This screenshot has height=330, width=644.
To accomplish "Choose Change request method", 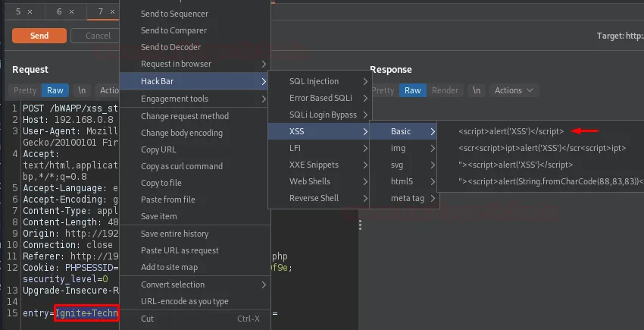I will 184,116.
